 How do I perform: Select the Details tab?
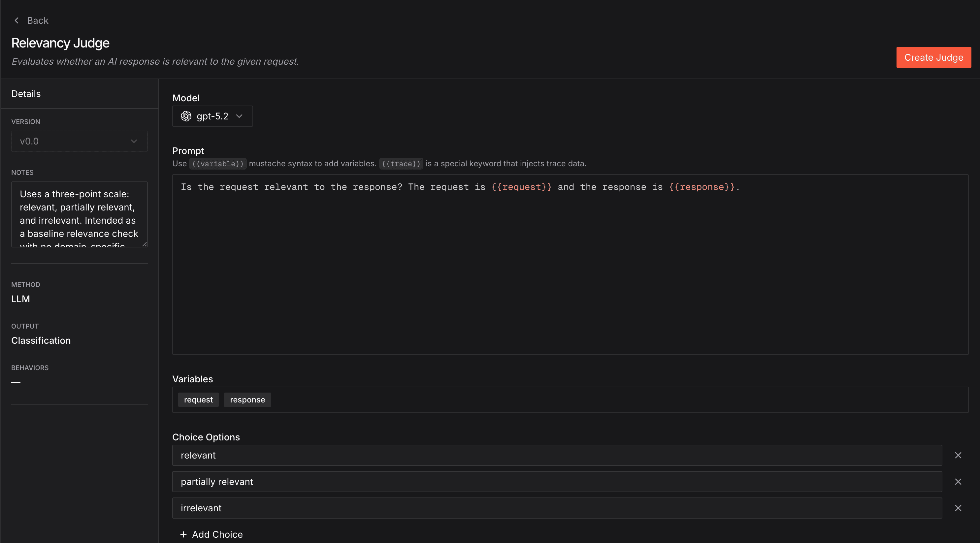[26, 94]
